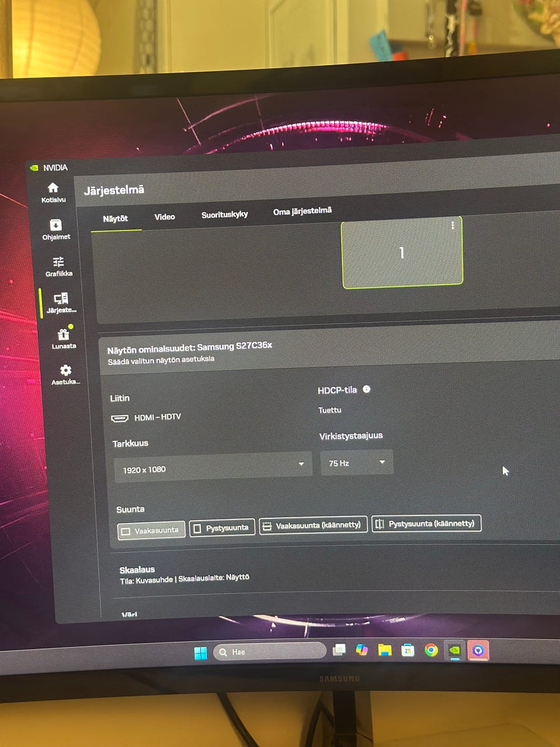Image resolution: width=560 pixels, height=747 pixels.
Task: Switch to the Näytöt tab
Action: click(x=116, y=219)
